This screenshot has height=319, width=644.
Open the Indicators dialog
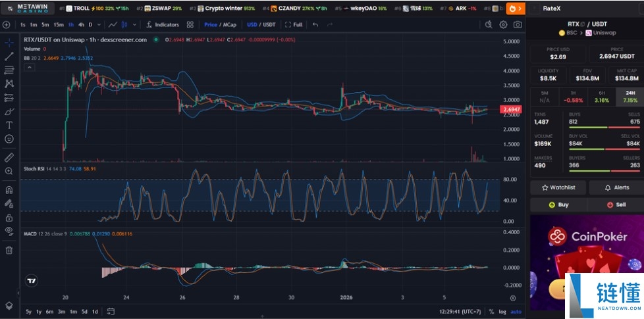pos(163,24)
